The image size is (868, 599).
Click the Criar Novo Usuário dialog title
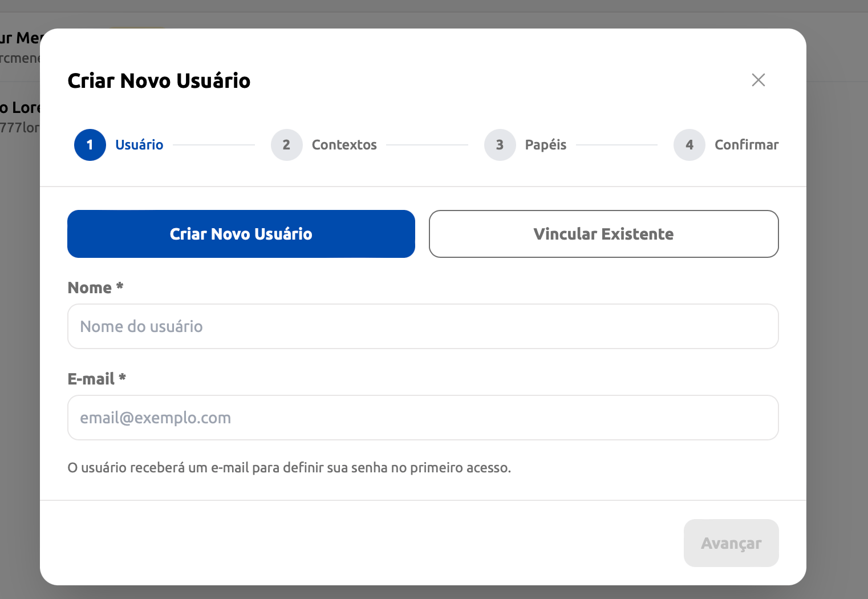(x=159, y=80)
